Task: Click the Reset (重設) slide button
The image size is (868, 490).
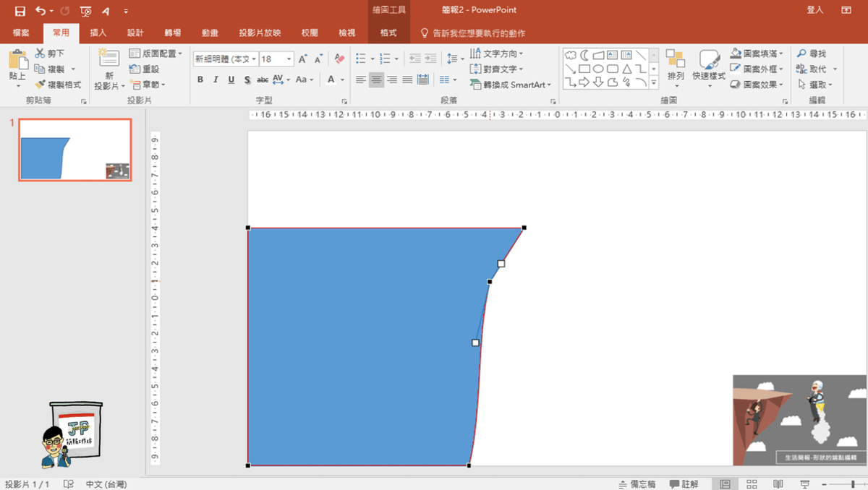Action: [x=144, y=69]
